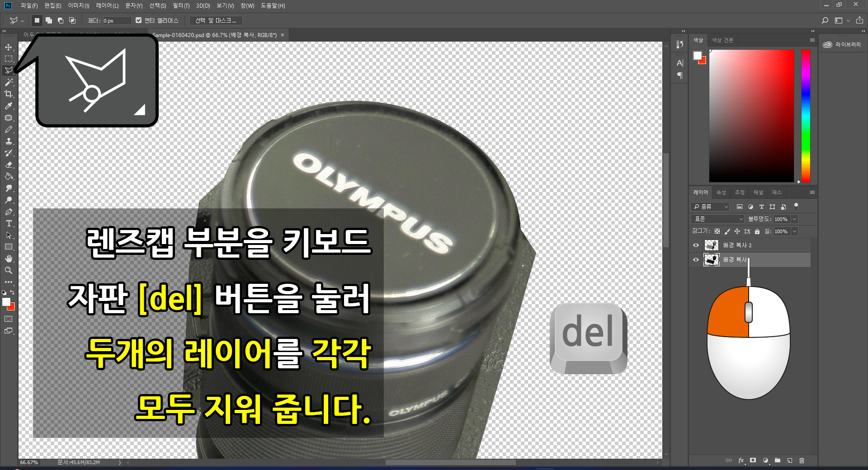Toggle the layer filter on/off switch

[x=796, y=207]
